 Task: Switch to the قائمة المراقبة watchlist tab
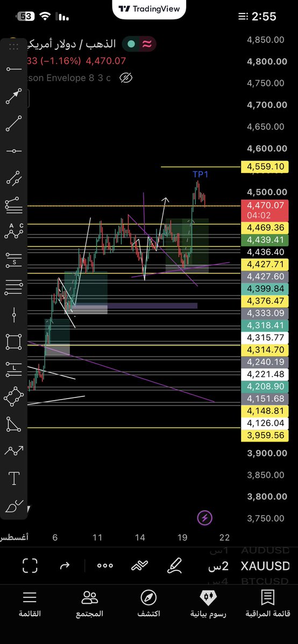click(x=268, y=604)
